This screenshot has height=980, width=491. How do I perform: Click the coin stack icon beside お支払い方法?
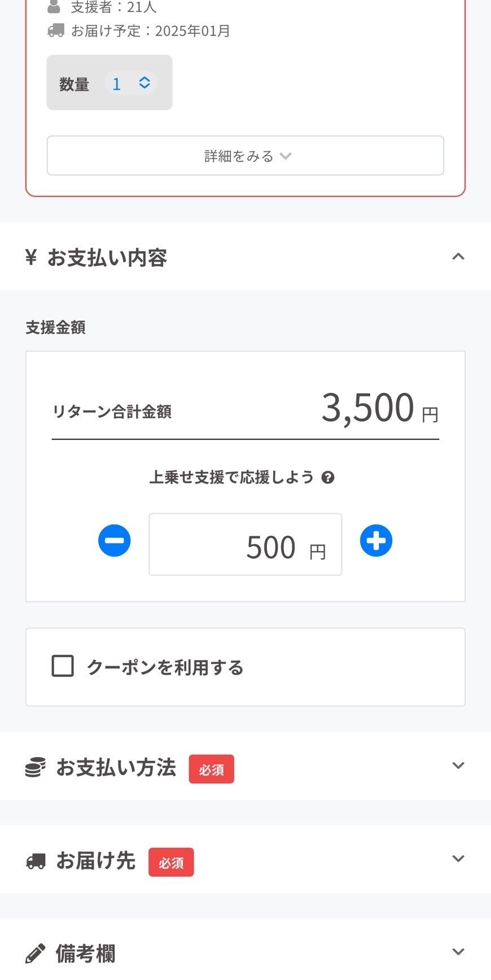pyautogui.click(x=36, y=768)
